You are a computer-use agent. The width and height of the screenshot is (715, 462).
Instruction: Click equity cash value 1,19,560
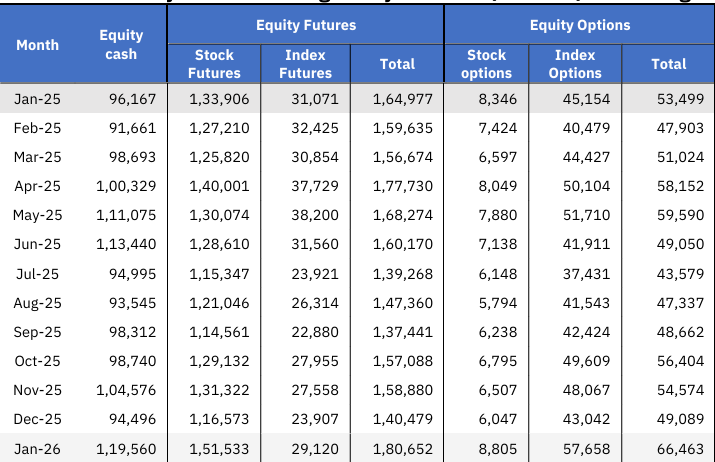tap(126, 449)
